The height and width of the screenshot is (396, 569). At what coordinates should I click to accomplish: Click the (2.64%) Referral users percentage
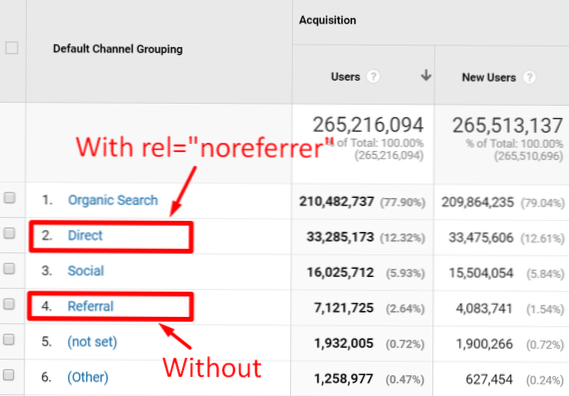405,309
